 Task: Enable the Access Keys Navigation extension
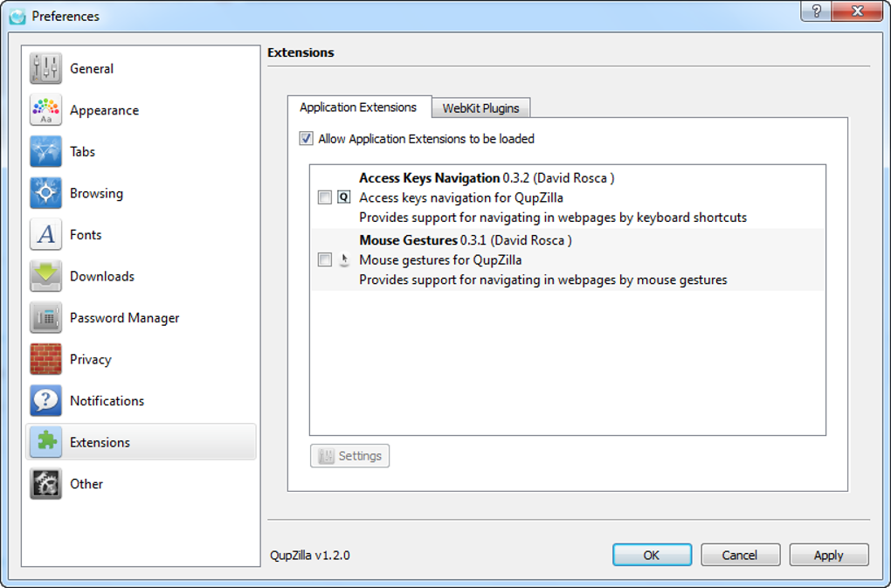click(x=325, y=198)
